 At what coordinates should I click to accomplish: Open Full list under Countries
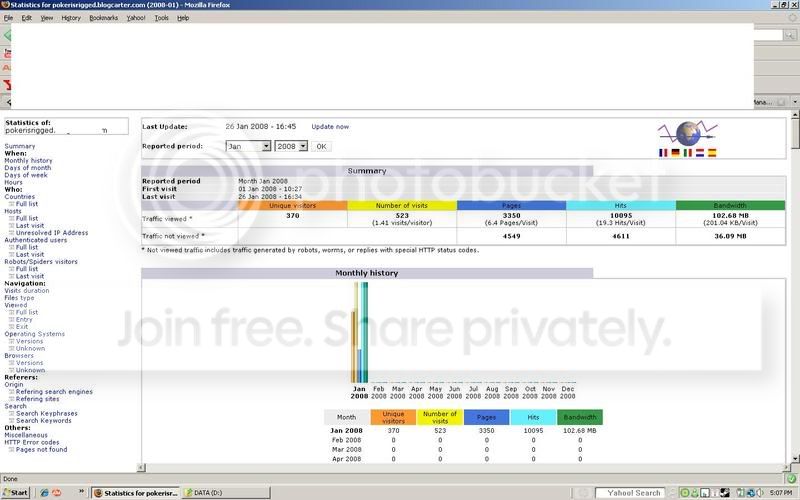[27, 204]
